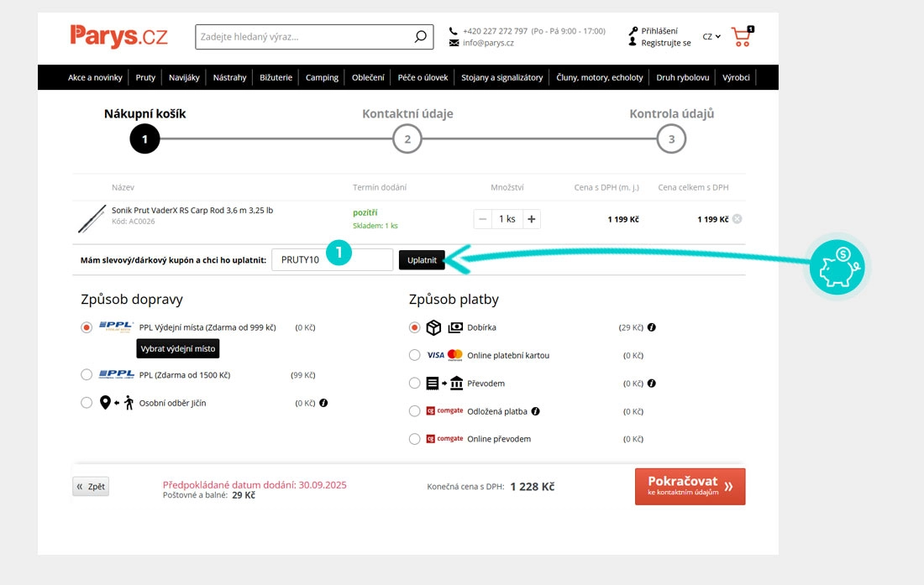Open the shopping cart icon
The width and height of the screenshot is (924, 585).
[741, 37]
